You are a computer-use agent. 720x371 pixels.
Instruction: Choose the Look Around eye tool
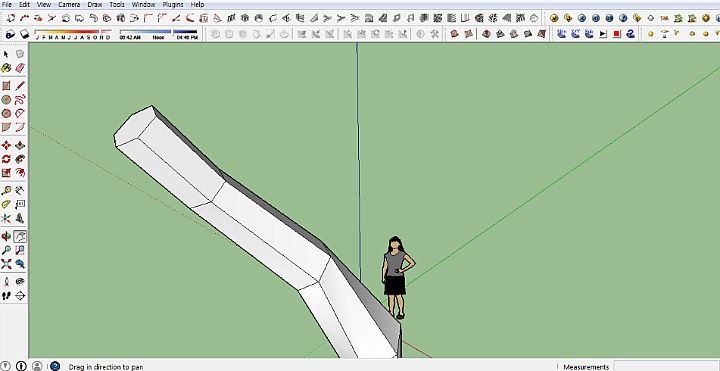[20, 282]
